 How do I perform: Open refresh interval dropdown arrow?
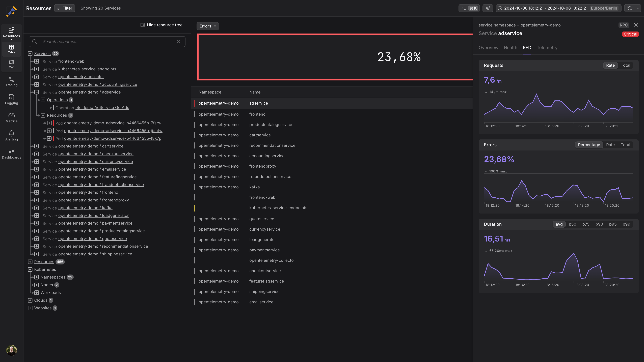click(638, 8)
